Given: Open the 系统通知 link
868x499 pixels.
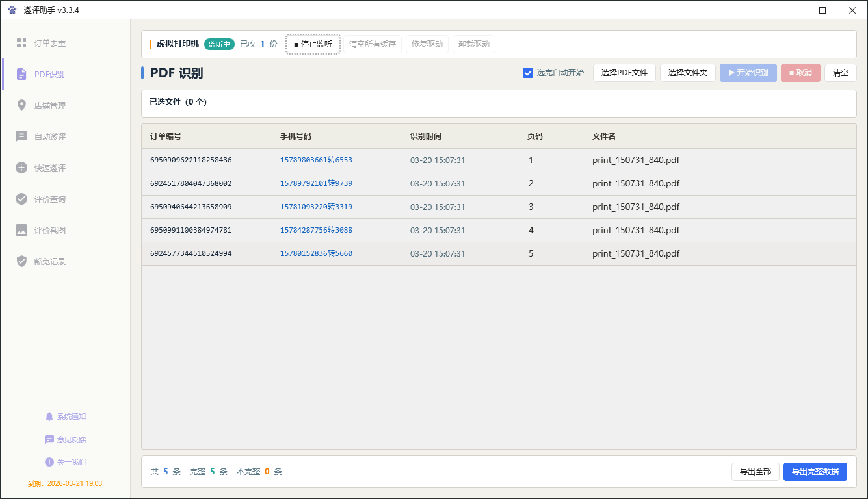Looking at the screenshot, I should [72, 416].
